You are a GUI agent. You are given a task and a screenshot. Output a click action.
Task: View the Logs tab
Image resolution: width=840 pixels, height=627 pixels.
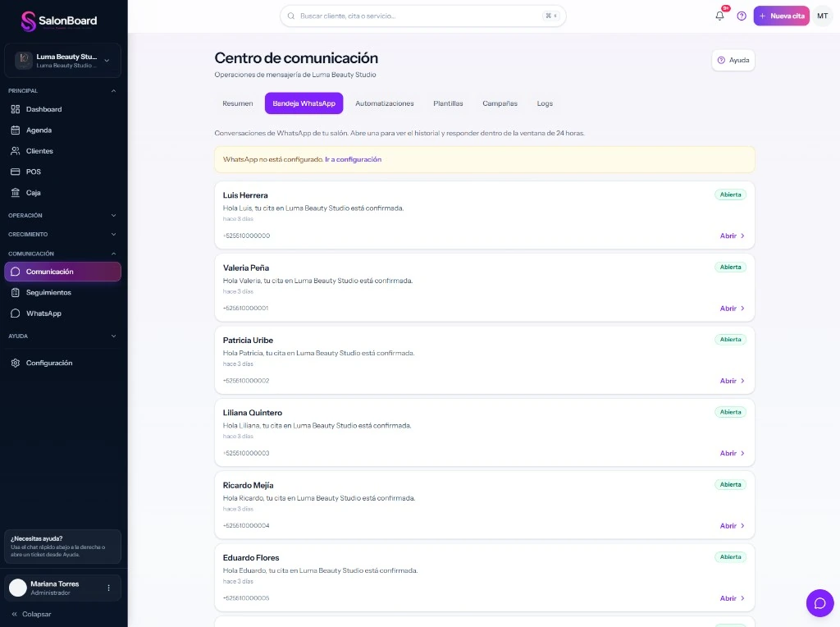click(545, 103)
